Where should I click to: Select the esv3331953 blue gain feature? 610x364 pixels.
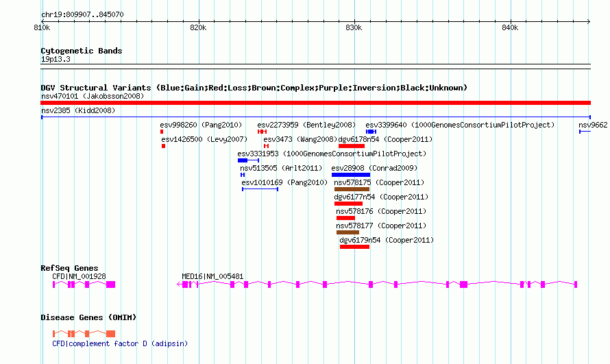(248, 160)
